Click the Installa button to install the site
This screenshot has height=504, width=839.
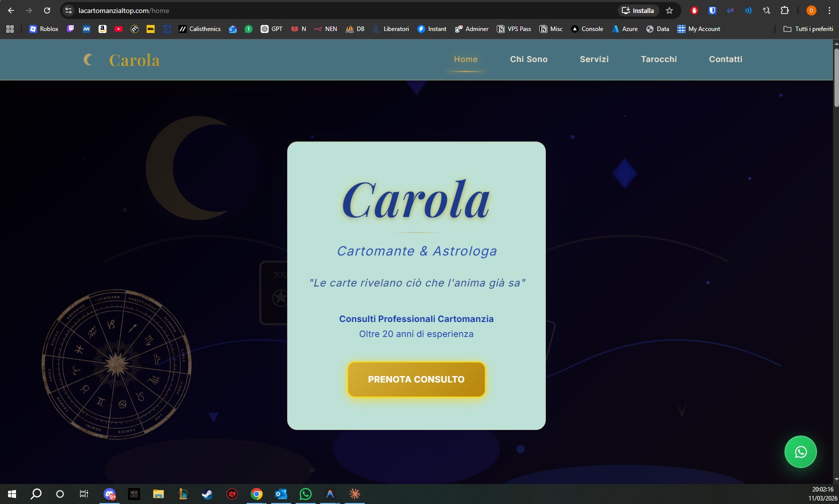(638, 10)
